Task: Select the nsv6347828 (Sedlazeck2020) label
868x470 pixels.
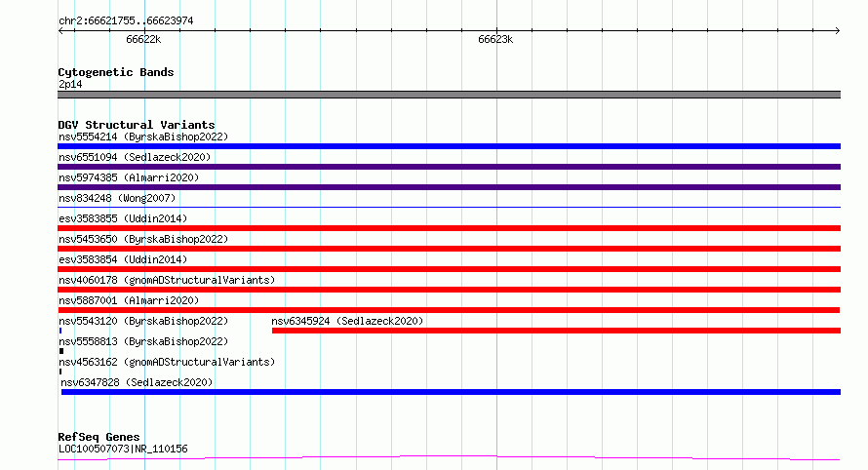Action: pos(137,382)
